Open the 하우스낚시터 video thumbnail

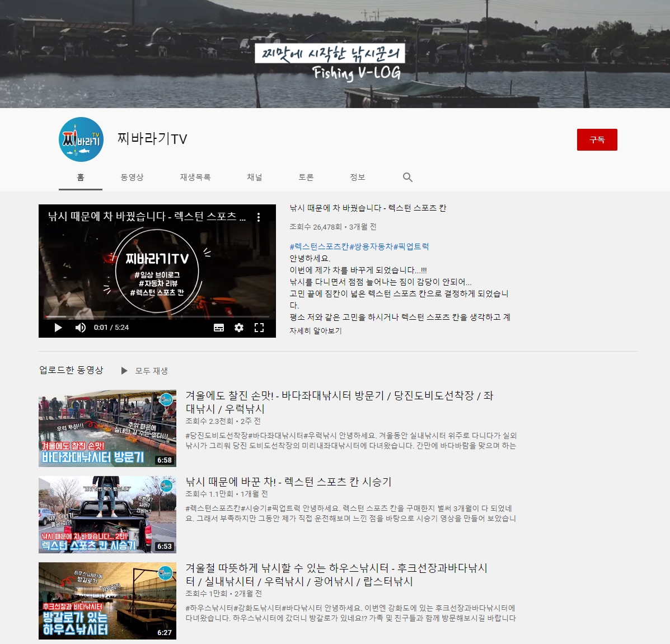pyautogui.click(x=107, y=601)
